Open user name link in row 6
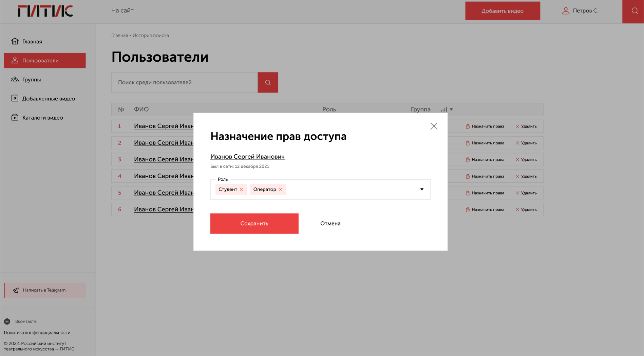 point(164,210)
